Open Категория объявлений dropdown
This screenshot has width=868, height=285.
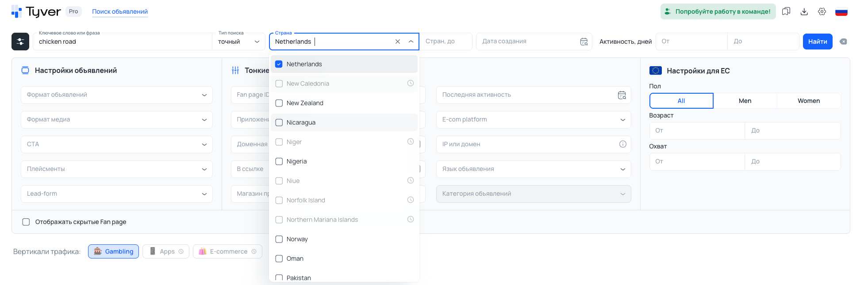pyautogui.click(x=534, y=194)
